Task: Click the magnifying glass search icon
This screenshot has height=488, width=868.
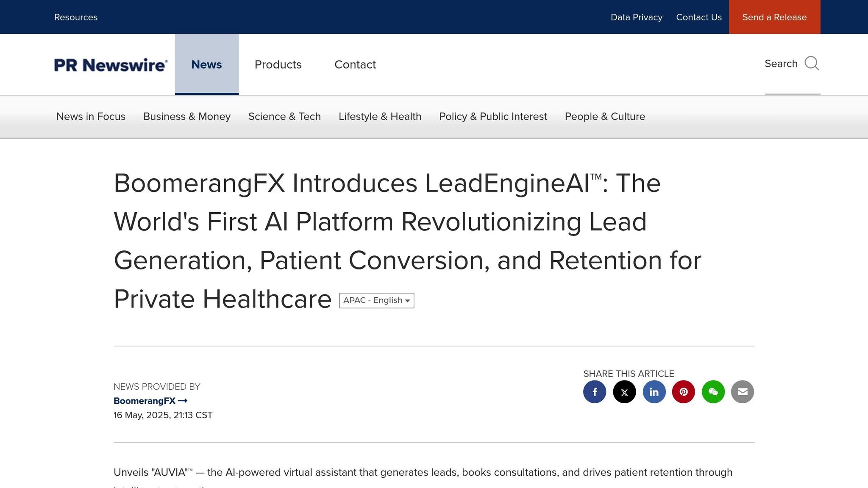Action: tap(812, 64)
